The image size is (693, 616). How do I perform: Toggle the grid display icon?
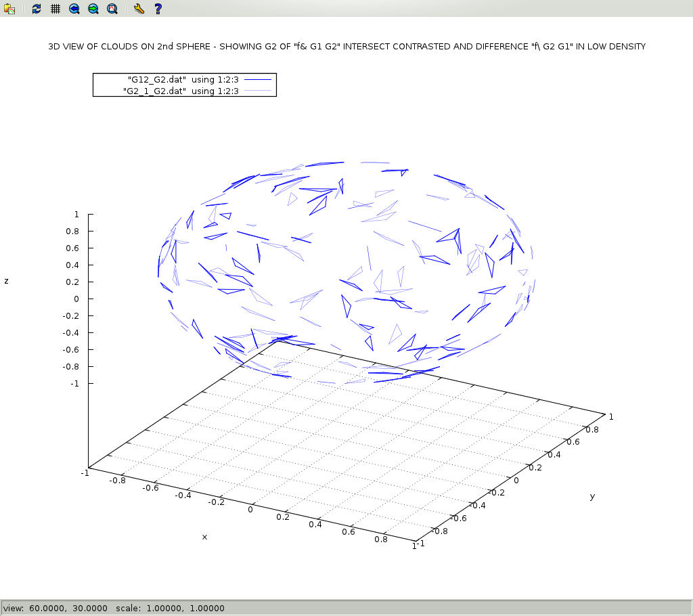pos(55,9)
